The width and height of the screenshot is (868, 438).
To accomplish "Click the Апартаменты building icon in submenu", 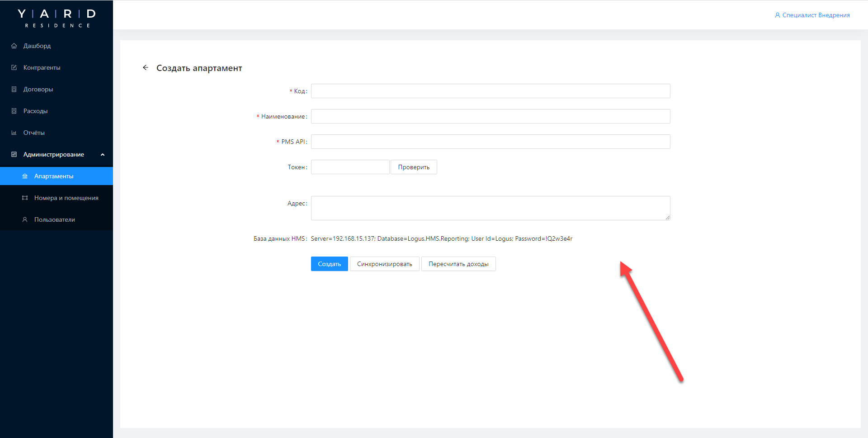I will tap(25, 176).
